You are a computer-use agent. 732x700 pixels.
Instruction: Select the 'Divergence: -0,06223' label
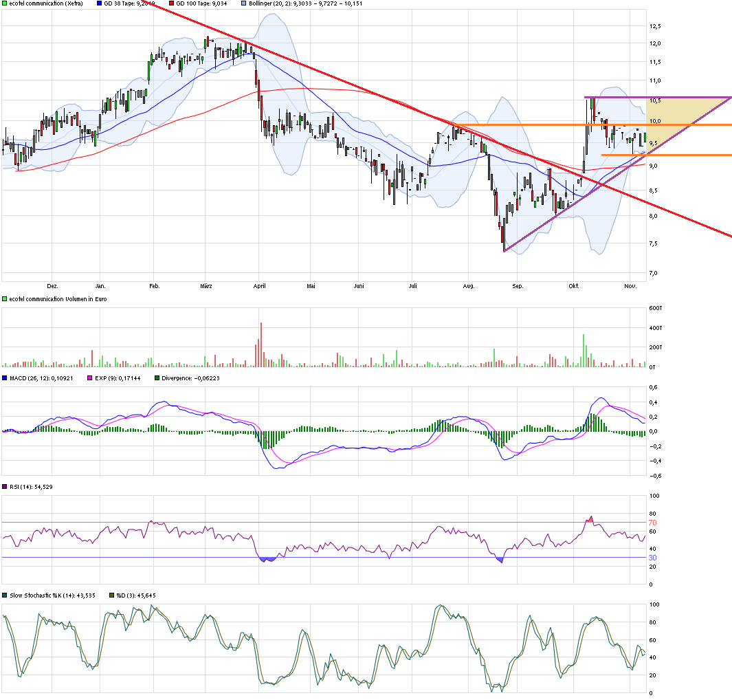(190, 378)
